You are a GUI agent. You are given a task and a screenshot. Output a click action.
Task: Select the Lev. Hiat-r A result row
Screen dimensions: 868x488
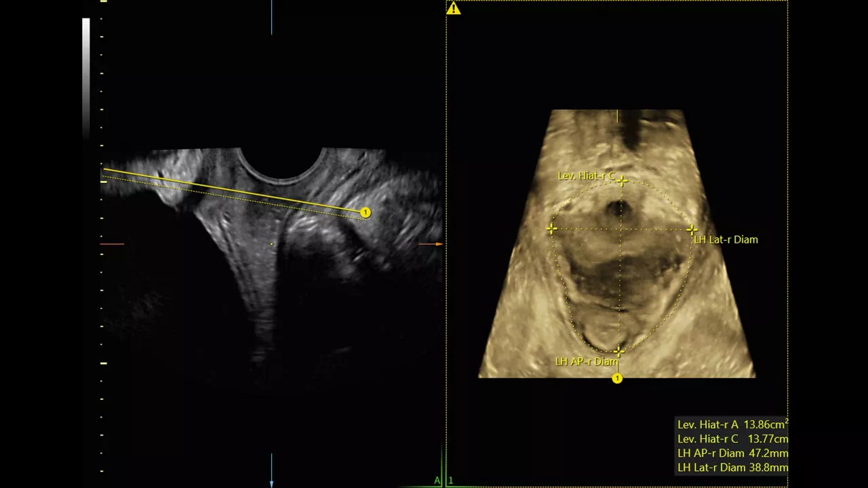732,424
